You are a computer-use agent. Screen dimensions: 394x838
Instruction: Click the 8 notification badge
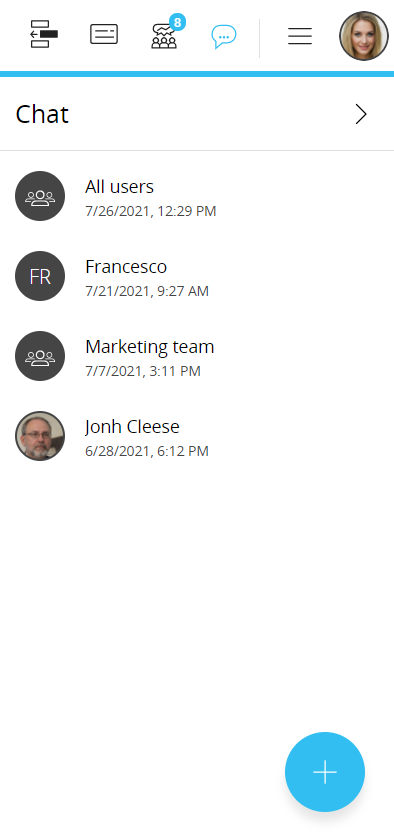(177, 23)
